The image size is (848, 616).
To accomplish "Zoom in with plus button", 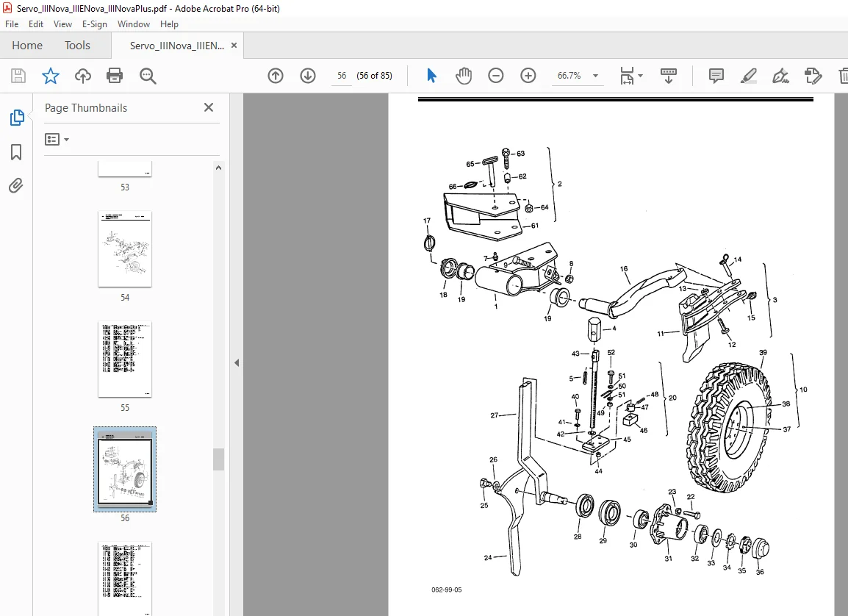I will click(x=528, y=76).
